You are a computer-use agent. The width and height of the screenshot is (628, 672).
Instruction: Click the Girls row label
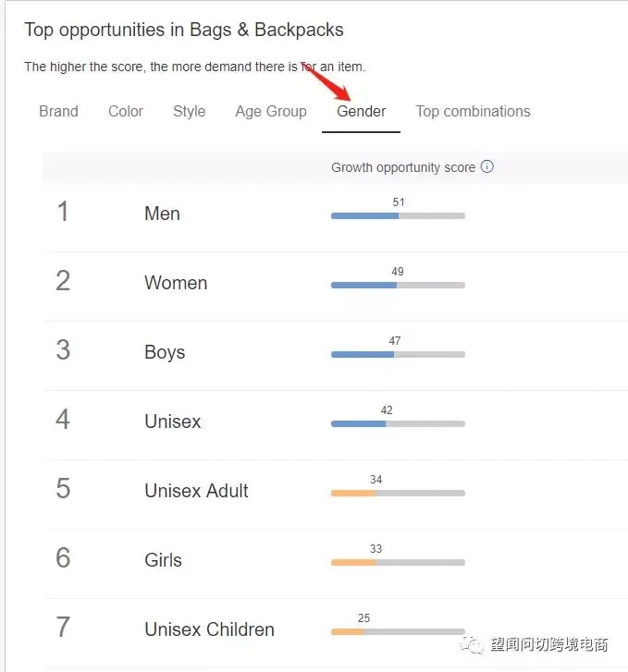(164, 560)
